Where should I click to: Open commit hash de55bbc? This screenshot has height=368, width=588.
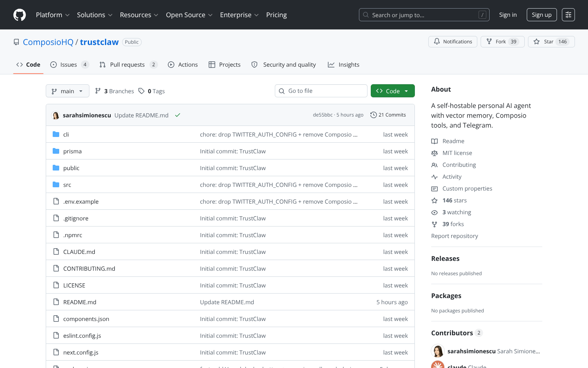(x=323, y=115)
